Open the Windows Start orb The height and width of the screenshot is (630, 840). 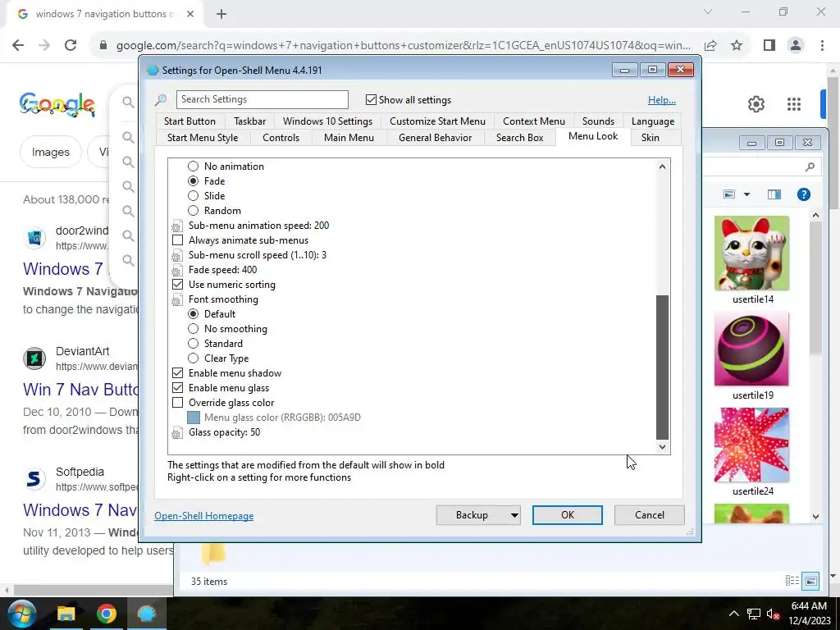pyautogui.click(x=21, y=614)
